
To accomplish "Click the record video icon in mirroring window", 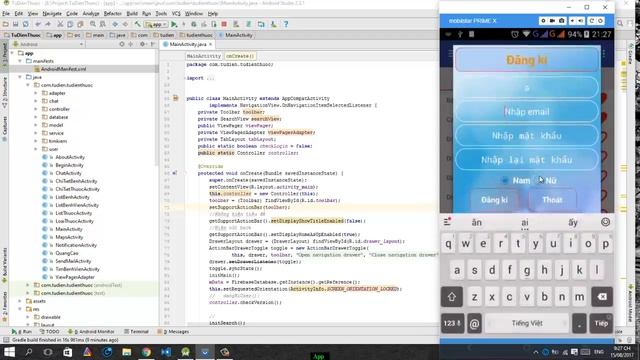I will click(552, 21).
